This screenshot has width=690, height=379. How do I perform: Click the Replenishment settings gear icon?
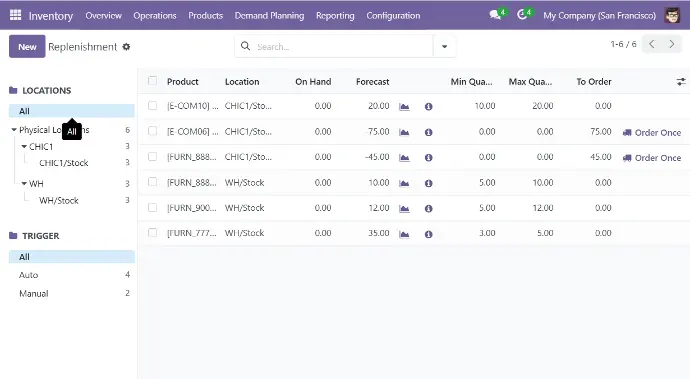[126, 47]
